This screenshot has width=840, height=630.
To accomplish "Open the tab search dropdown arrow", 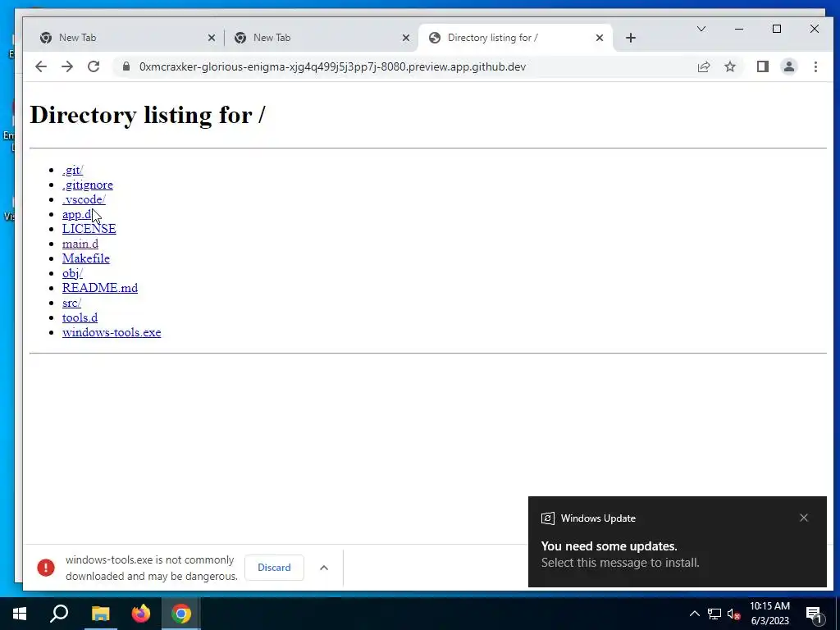I will [x=701, y=29].
